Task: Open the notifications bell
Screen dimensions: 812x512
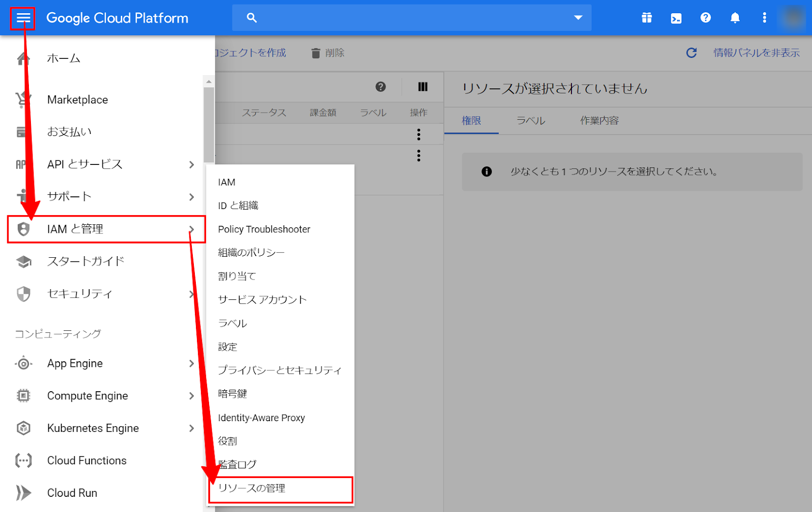Action: pos(735,18)
